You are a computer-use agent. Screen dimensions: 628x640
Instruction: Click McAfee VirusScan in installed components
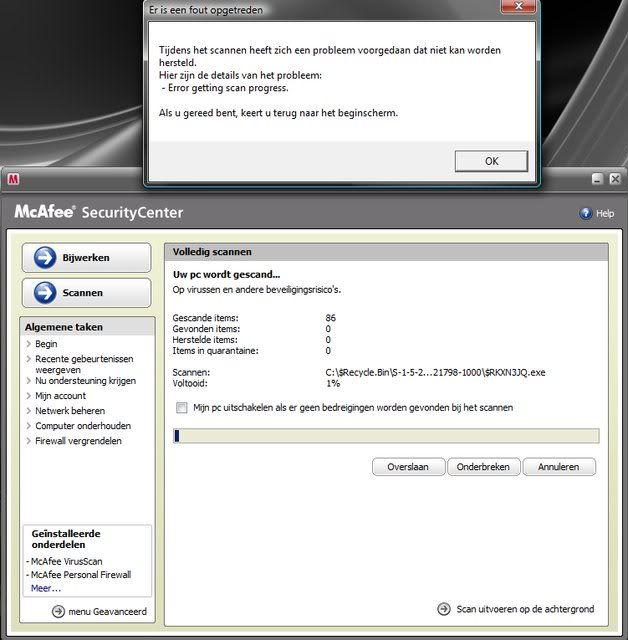(67, 561)
